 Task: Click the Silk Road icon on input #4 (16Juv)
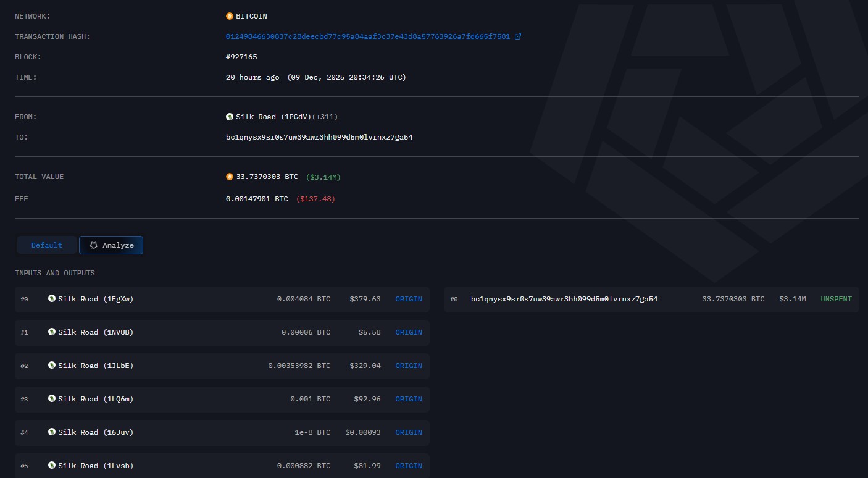click(x=52, y=432)
